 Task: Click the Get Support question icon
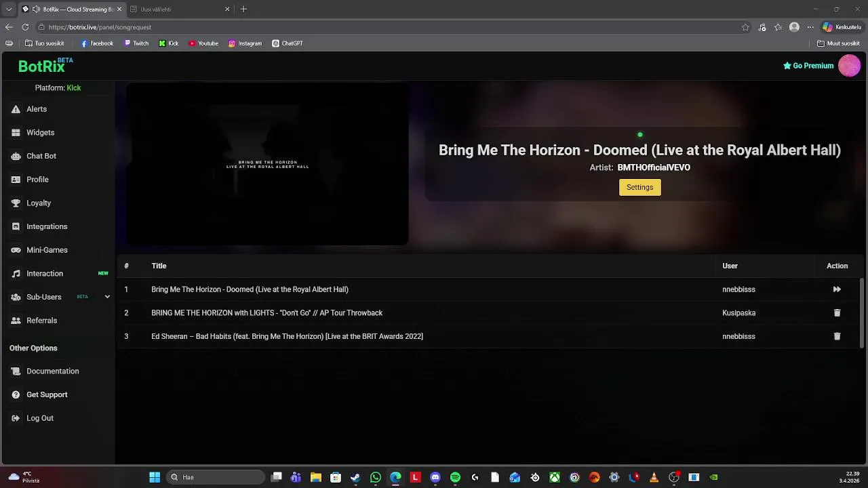point(16,394)
